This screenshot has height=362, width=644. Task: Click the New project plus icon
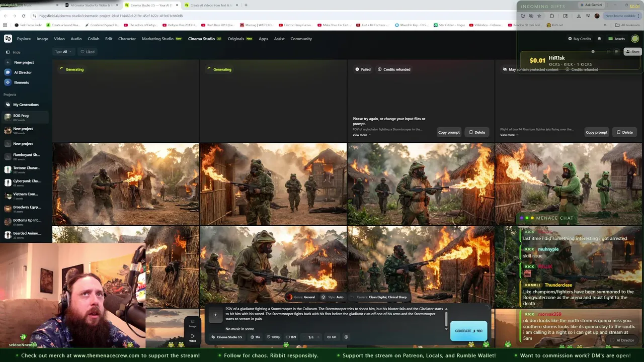tap(8, 62)
